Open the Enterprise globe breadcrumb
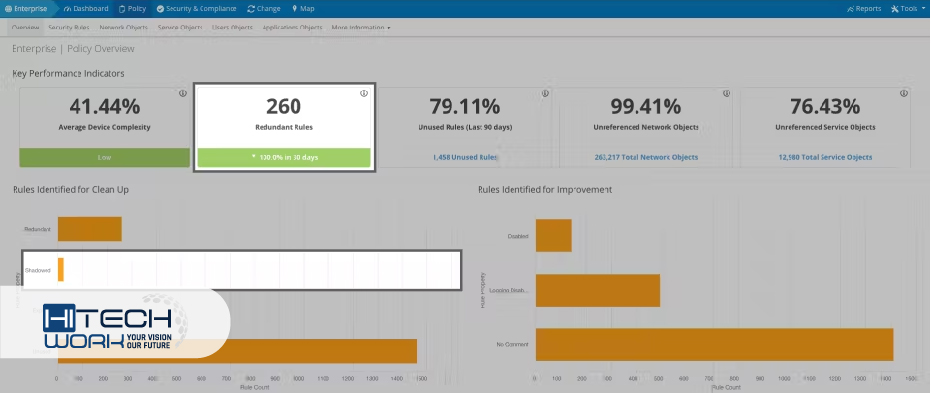This screenshot has height=393, width=931. click(26, 9)
